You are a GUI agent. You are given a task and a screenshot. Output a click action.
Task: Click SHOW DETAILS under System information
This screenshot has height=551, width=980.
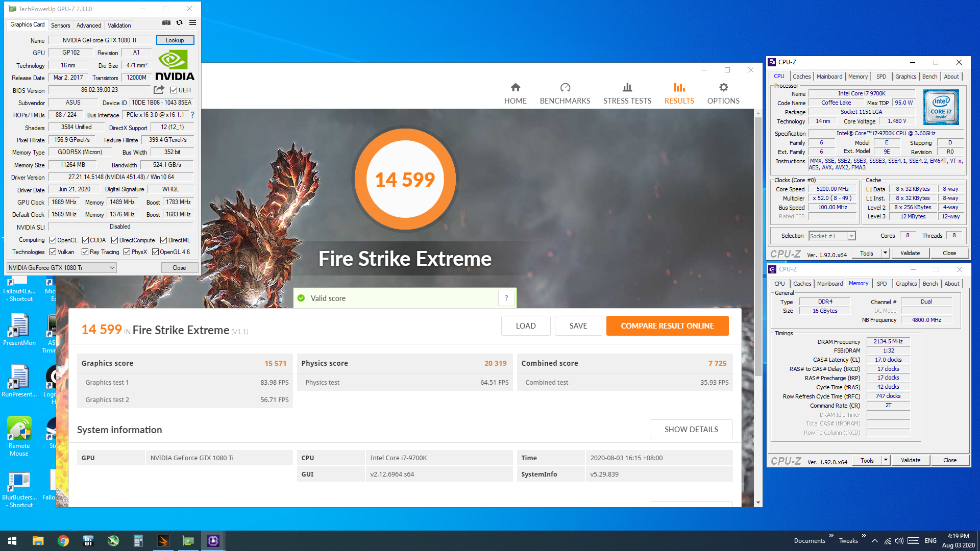691,429
